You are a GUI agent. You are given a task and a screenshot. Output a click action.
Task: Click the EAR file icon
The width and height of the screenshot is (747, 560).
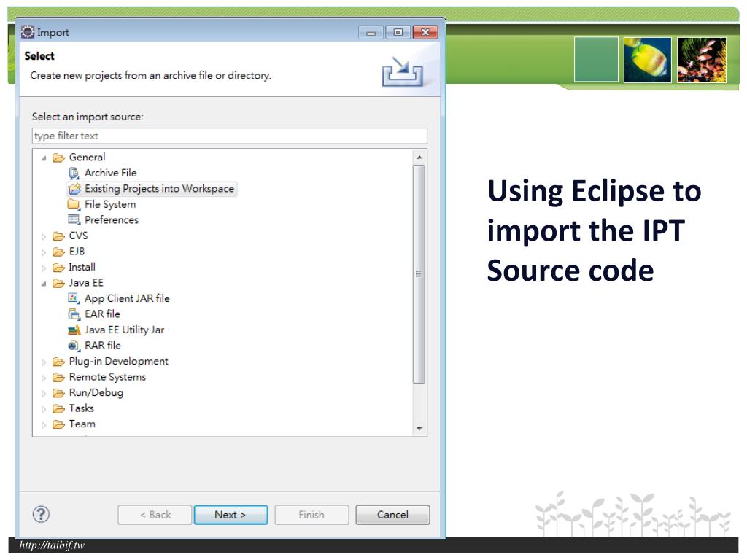[x=74, y=314]
